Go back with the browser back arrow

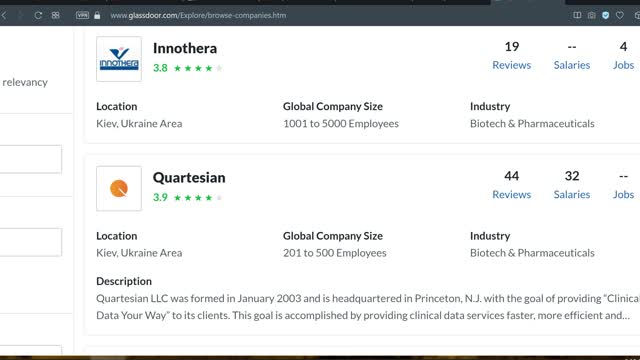(x=4, y=16)
